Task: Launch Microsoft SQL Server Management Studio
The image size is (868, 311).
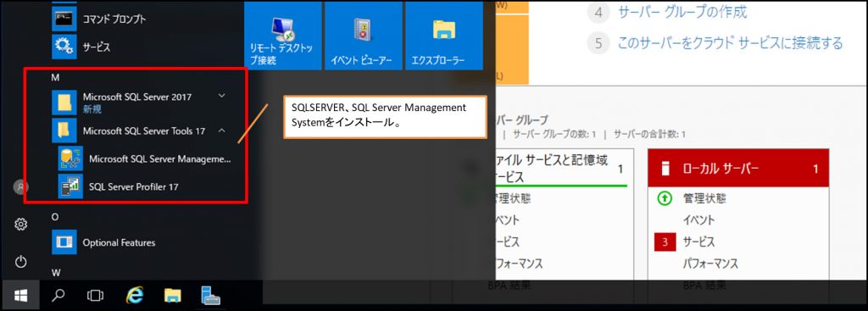Action: [146, 159]
